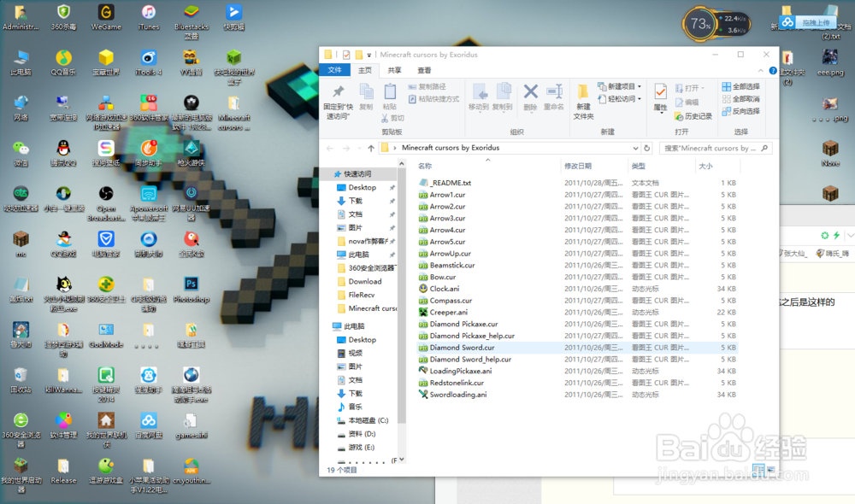Open 属性 properties in the ribbon
The width and height of the screenshot is (855, 504).
[660, 98]
